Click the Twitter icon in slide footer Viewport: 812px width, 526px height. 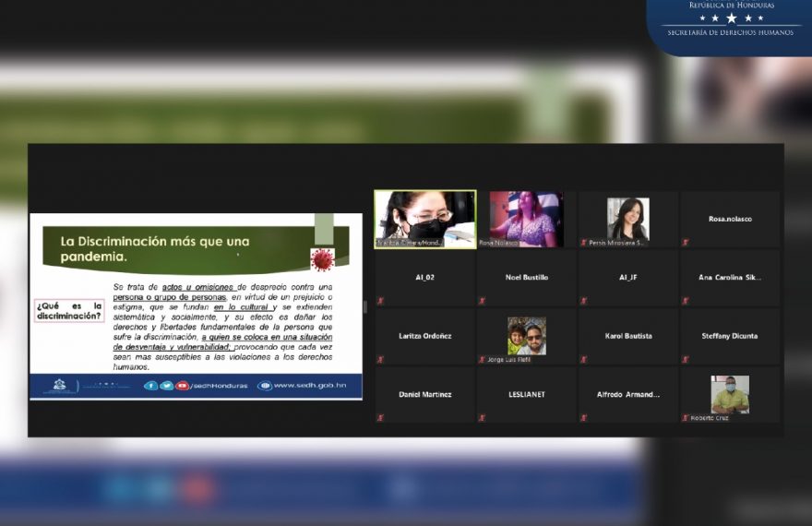point(166,386)
